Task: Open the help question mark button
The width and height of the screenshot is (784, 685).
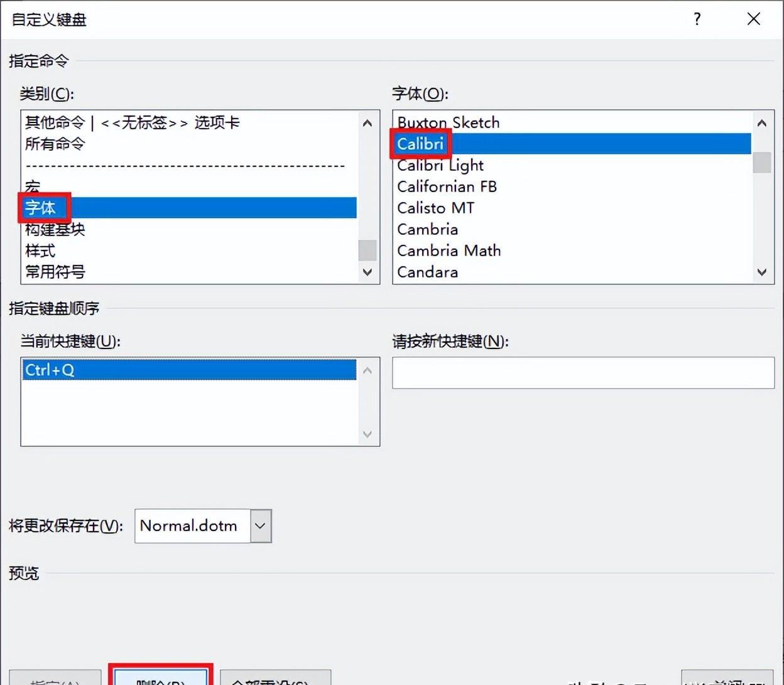Action: tap(697, 19)
